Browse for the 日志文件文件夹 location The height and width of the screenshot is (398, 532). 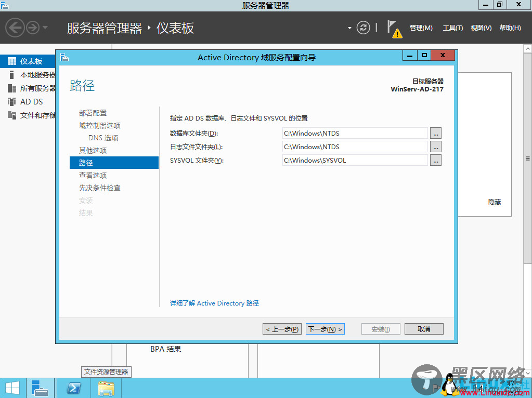[x=436, y=147]
